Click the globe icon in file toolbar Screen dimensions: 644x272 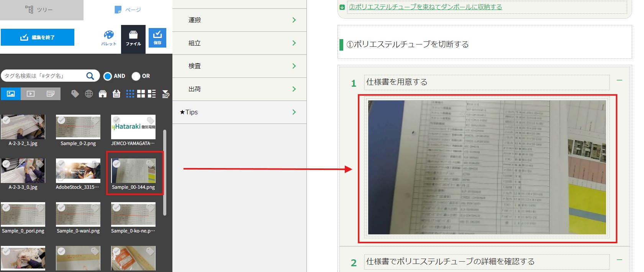pos(89,94)
